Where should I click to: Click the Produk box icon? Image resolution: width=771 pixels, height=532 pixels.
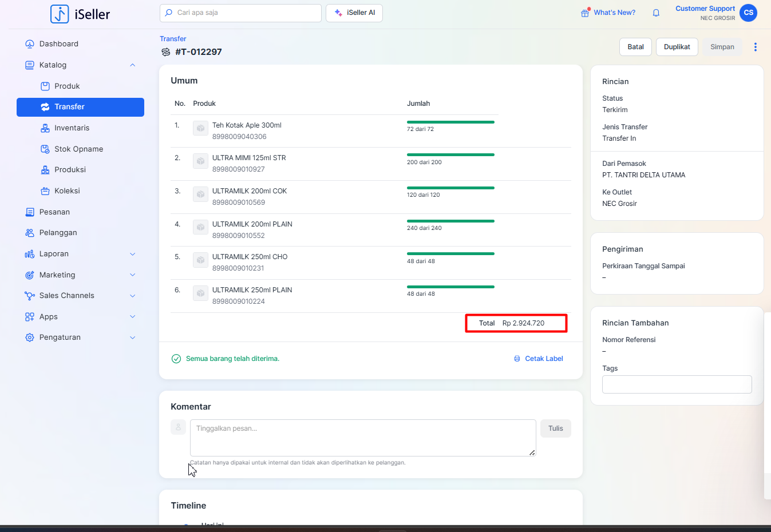point(45,86)
